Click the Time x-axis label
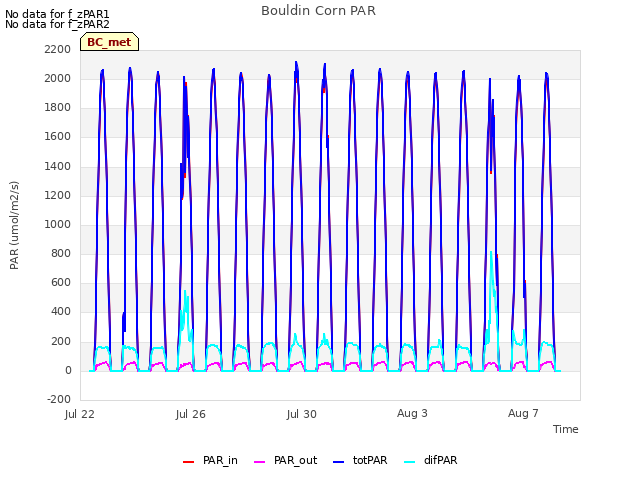This screenshot has height=480, width=640. [566, 429]
